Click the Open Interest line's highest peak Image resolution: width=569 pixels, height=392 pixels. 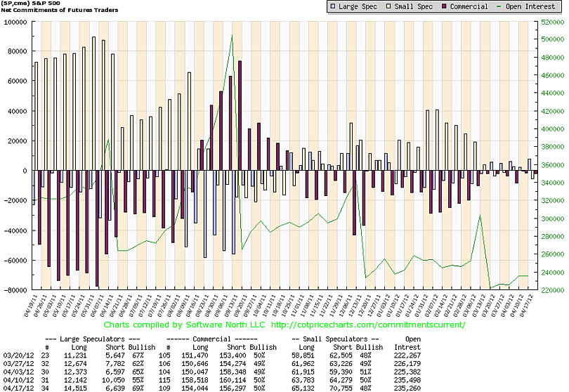[233, 35]
